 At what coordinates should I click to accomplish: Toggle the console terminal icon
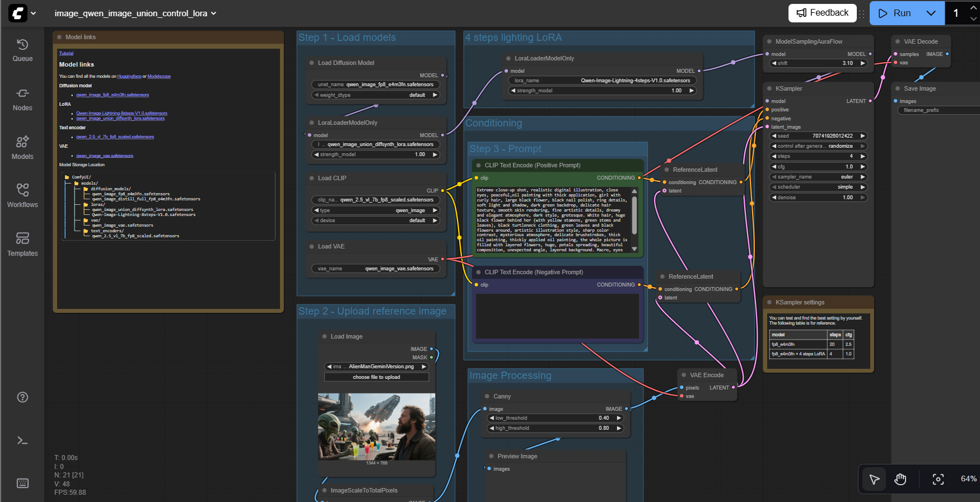22,440
